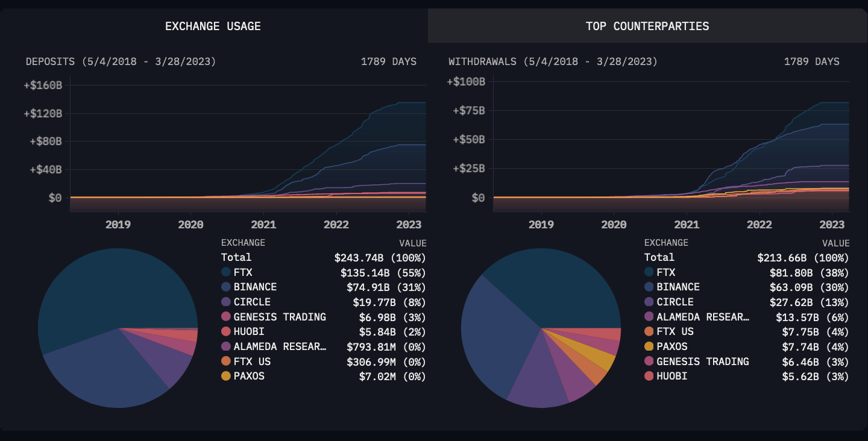Click the Circle swatch in withdrawals legend

coord(649,302)
